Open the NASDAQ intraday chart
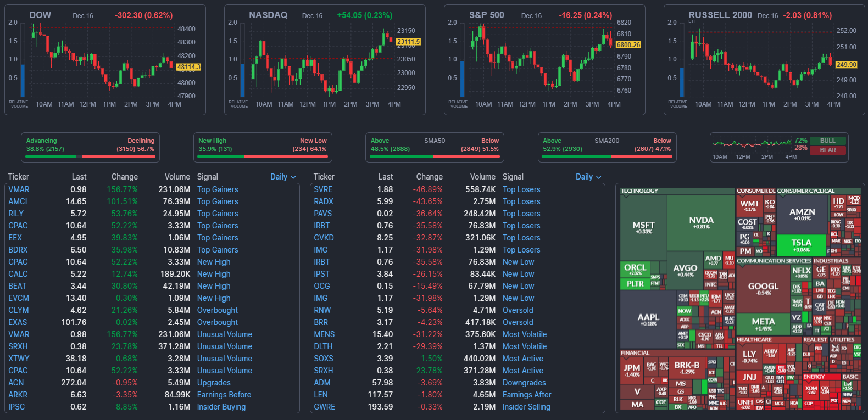The height and width of the screenshot is (420, 868). click(x=325, y=60)
